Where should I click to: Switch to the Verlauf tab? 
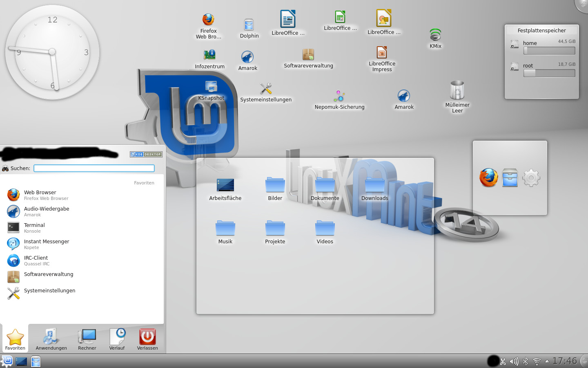point(117,339)
